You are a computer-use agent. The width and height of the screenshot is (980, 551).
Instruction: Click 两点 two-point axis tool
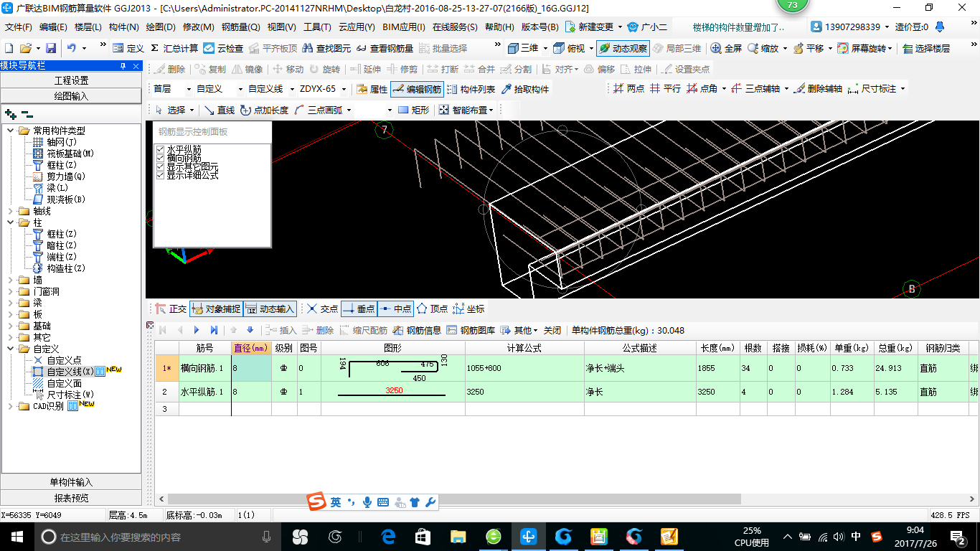(629, 89)
